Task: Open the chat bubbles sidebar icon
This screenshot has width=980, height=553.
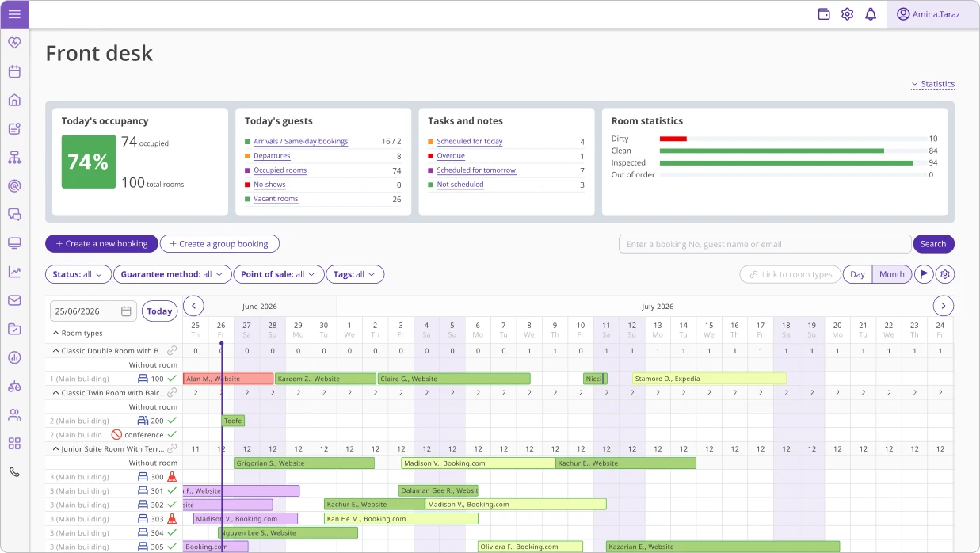Action: point(14,214)
